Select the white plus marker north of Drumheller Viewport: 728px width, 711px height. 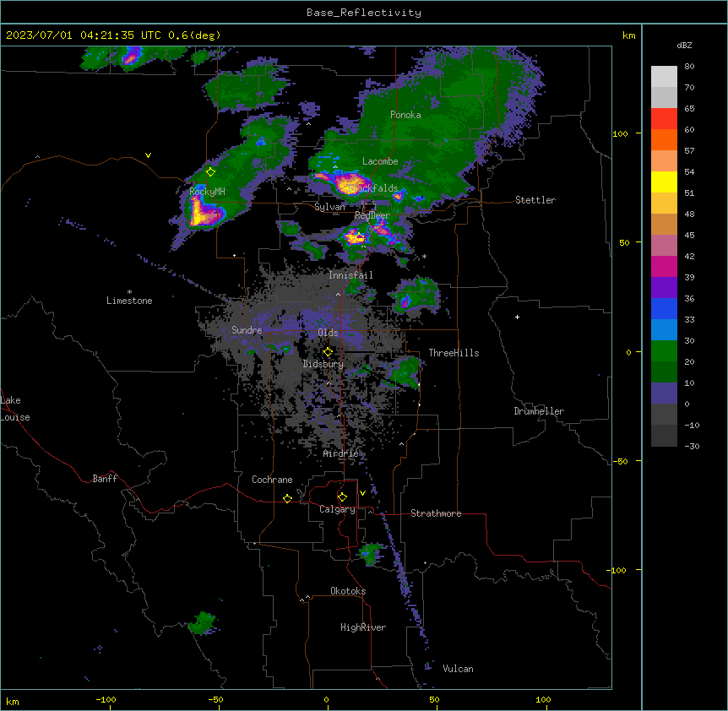(517, 317)
